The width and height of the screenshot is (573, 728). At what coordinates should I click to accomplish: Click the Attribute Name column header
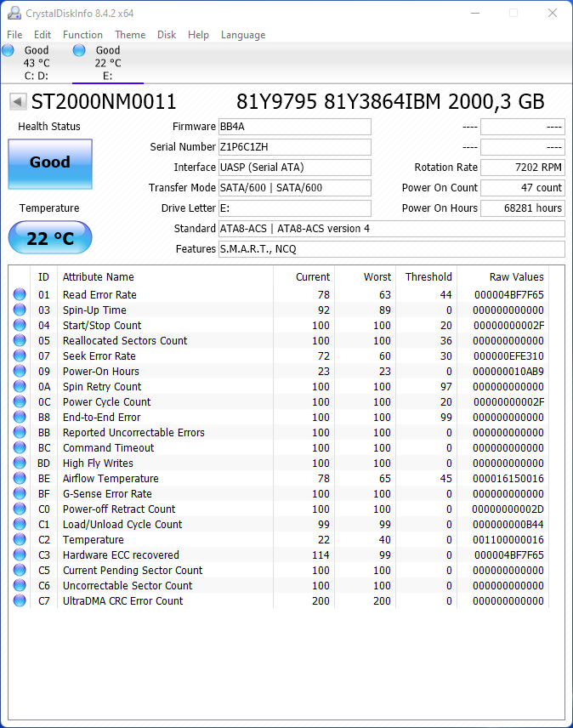point(165,277)
